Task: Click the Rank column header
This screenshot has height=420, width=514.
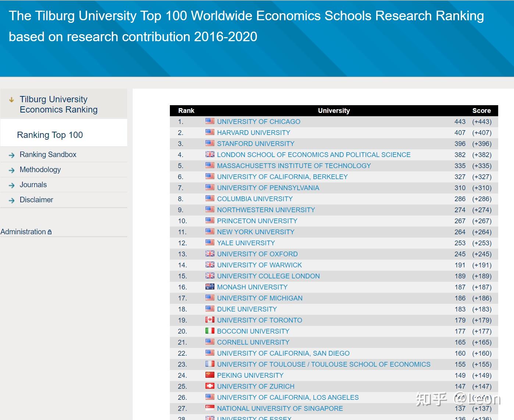Action: [x=186, y=111]
